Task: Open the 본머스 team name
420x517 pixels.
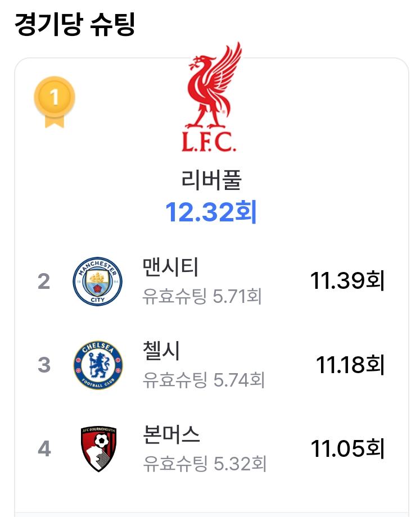Action: (171, 434)
